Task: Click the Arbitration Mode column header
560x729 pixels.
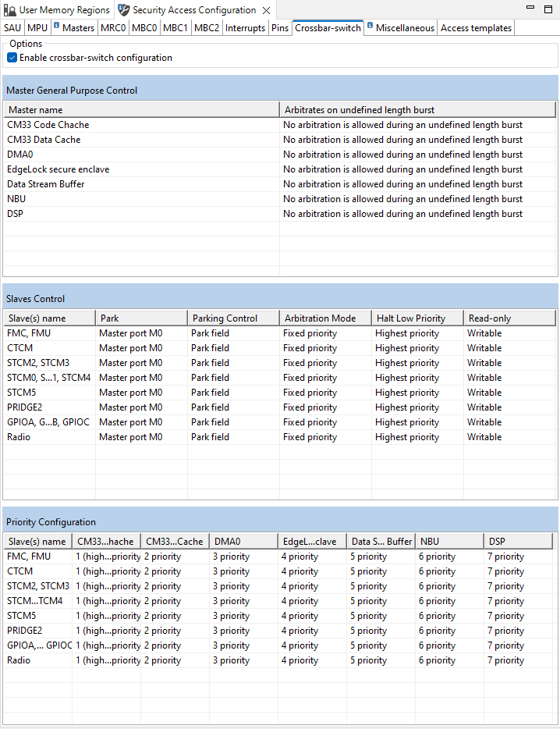Action: pos(325,318)
